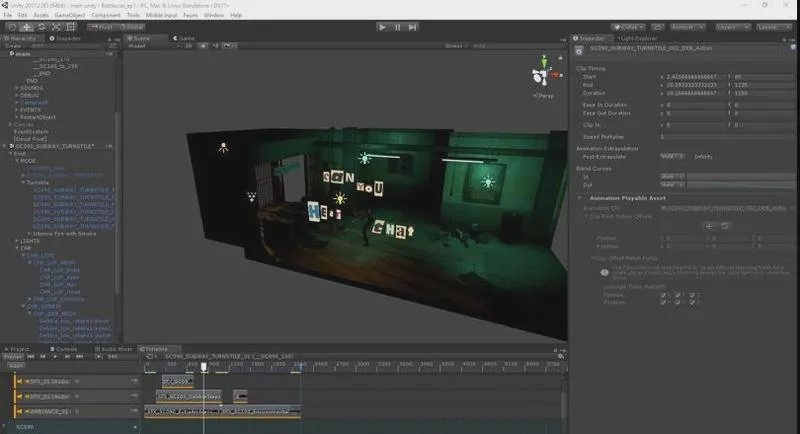
Task: Select the Rect Transform tool
Action: 71,27
